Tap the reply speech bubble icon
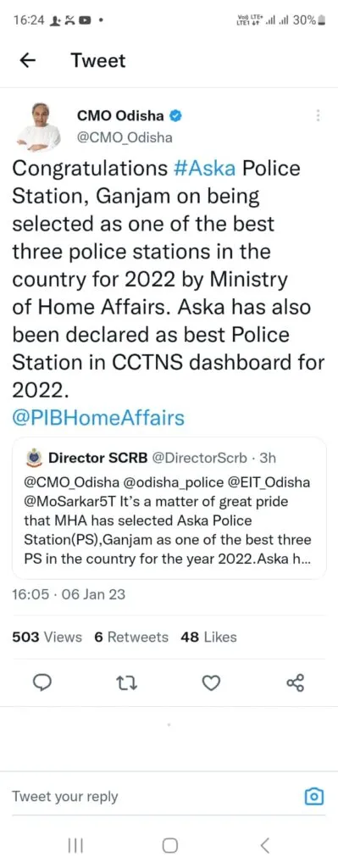338x868 pixels. coord(43,683)
